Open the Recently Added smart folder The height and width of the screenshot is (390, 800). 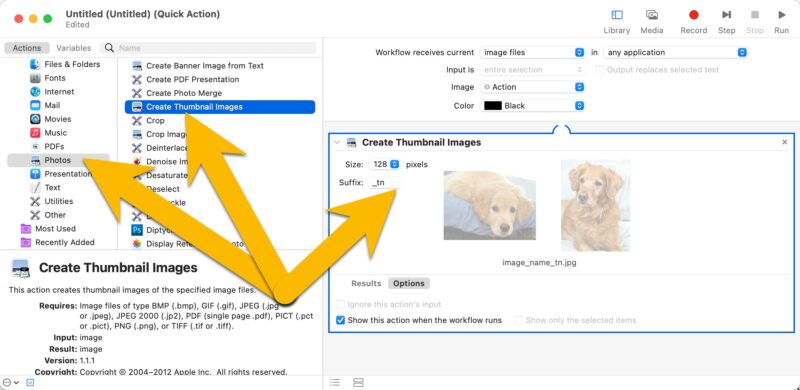tap(65, 242)
